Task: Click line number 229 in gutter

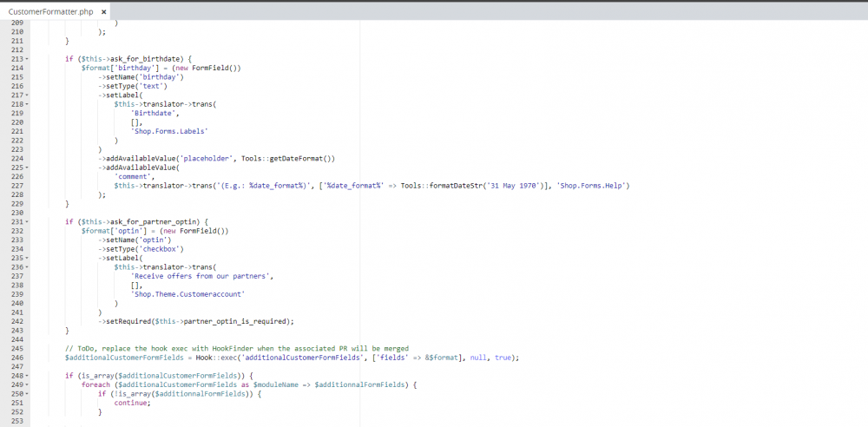Action: click(16, 204)
